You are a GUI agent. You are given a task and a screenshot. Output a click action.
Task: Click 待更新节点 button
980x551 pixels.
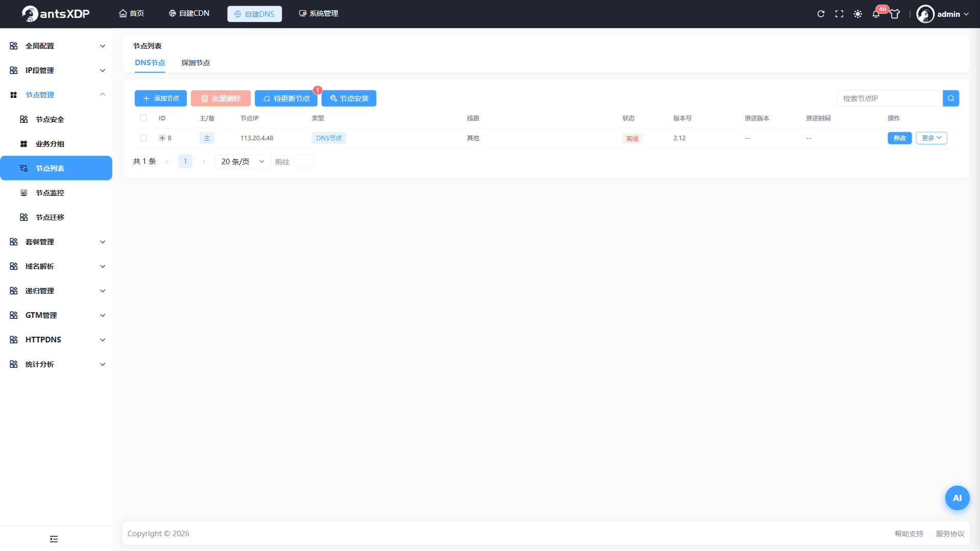tap(286, 98)
